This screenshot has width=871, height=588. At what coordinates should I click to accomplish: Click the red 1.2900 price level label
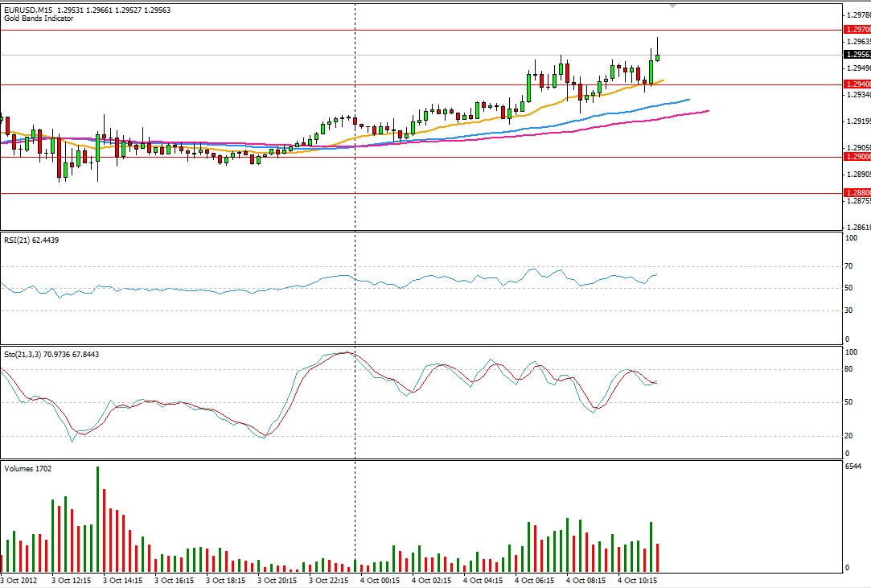pos(855,157)
